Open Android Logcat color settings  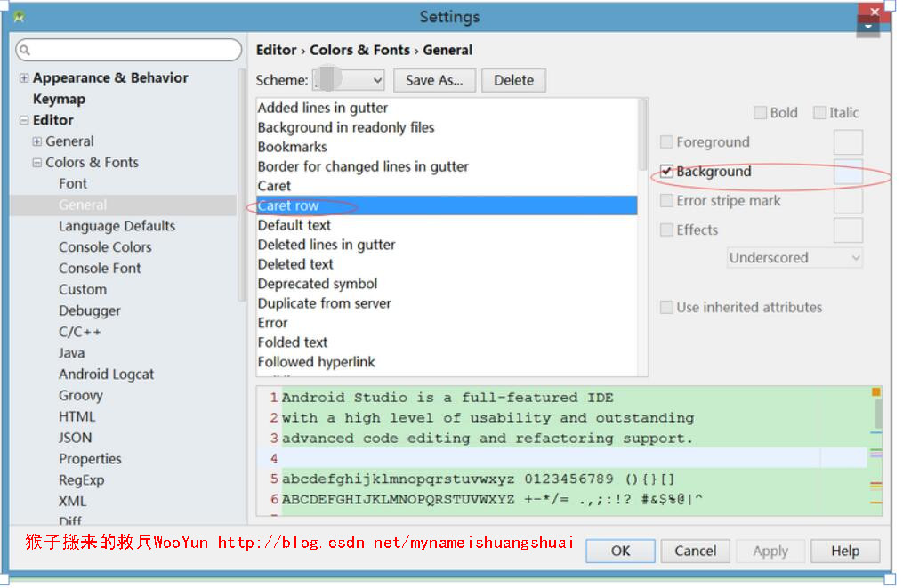106,375
